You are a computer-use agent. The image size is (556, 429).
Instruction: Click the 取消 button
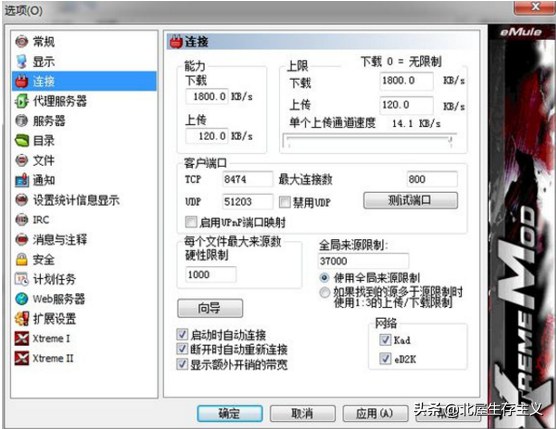coord(302,413)
